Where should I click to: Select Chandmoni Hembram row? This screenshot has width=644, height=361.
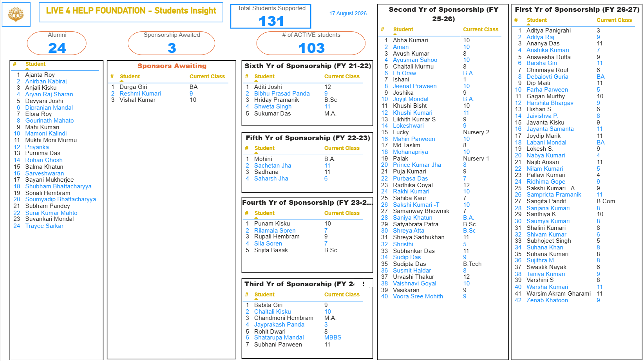point(304,318)
